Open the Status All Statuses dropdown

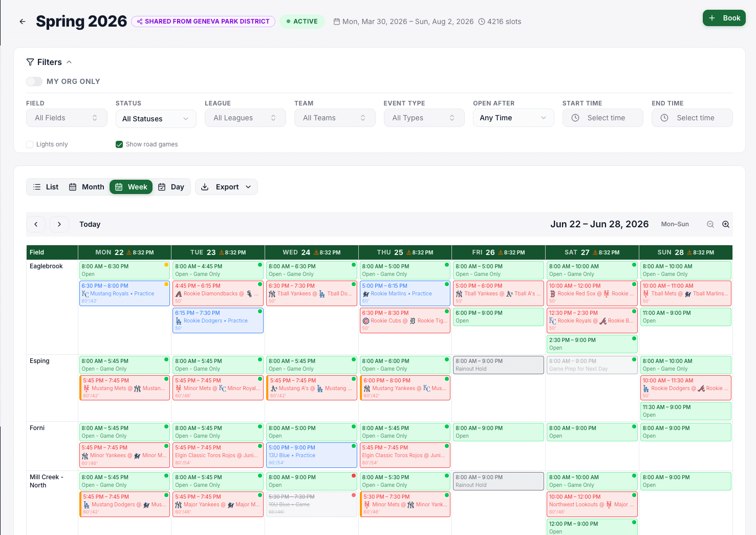(x=156, y=119)
